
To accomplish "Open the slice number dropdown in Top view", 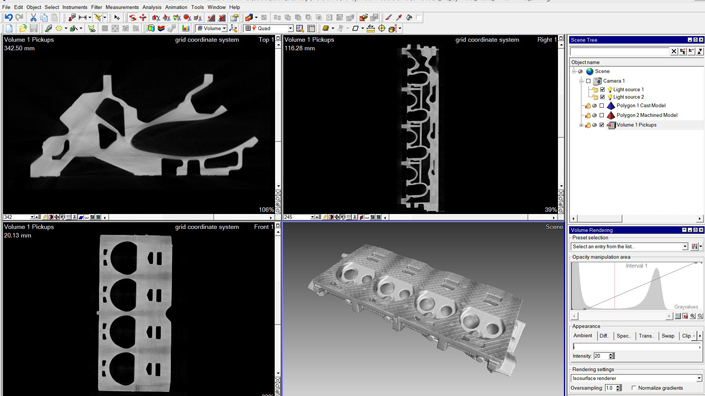I will [x=32, y=217].
